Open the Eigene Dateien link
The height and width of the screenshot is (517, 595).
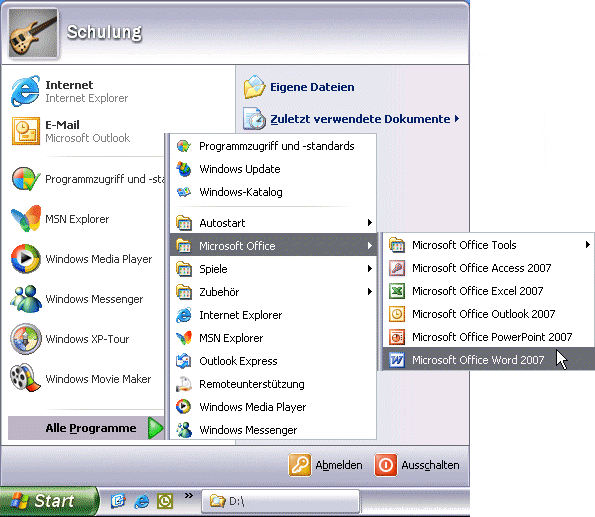pyautogui.click(x=312, y=87)
